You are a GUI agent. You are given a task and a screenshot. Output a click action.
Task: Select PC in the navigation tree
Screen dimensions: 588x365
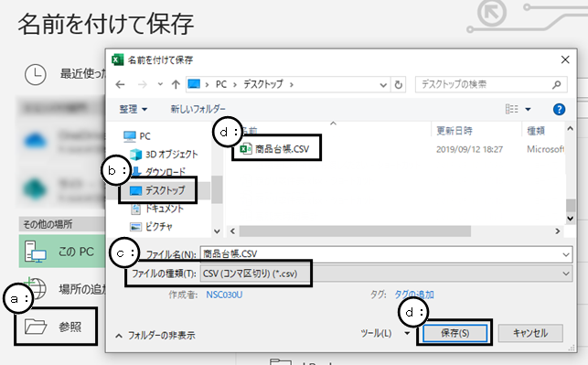[137, 136]
